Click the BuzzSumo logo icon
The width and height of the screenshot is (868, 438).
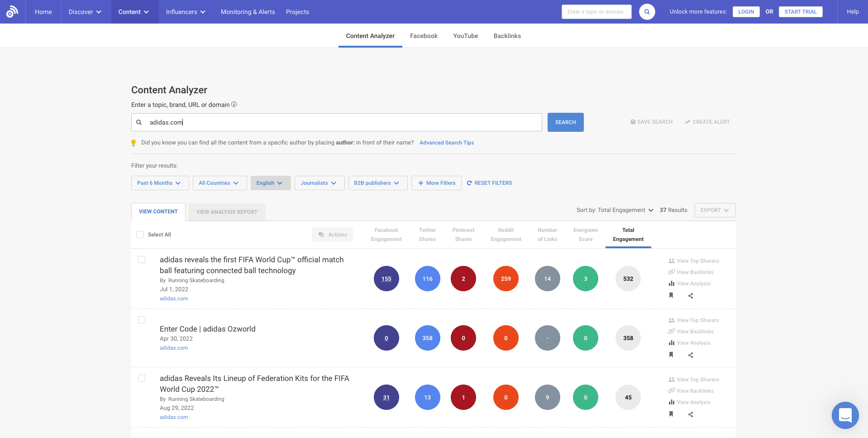(12, 12)
